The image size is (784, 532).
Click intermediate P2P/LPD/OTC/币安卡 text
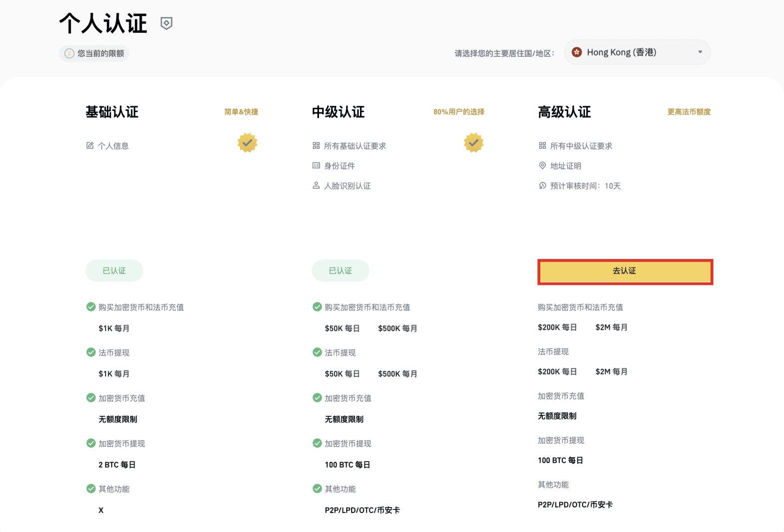click(362, 510)
